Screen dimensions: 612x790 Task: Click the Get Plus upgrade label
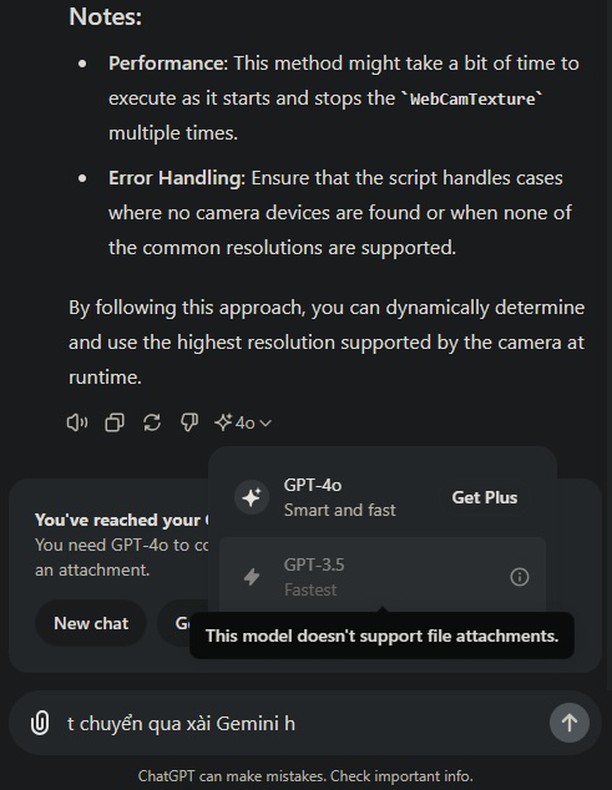(x=484, y=497)
